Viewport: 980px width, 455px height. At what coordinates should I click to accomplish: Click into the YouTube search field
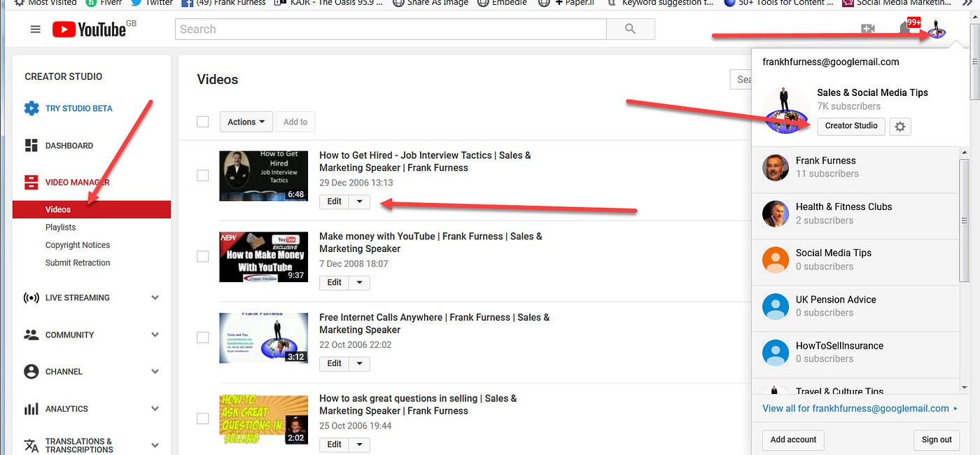pyautogui.click(x=391, y=29)
